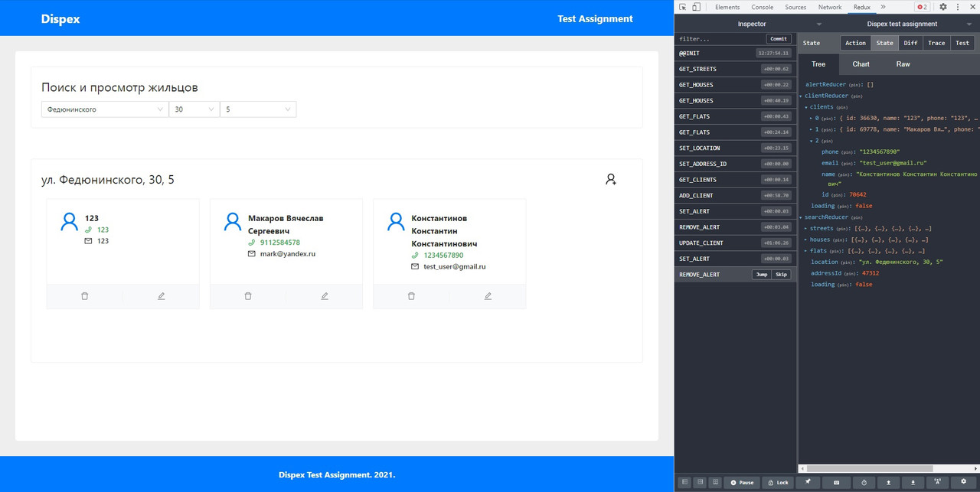Edit the client card named 123
Image resolution: width=980 pixels, height=492 pixels.
coord(162,296)
